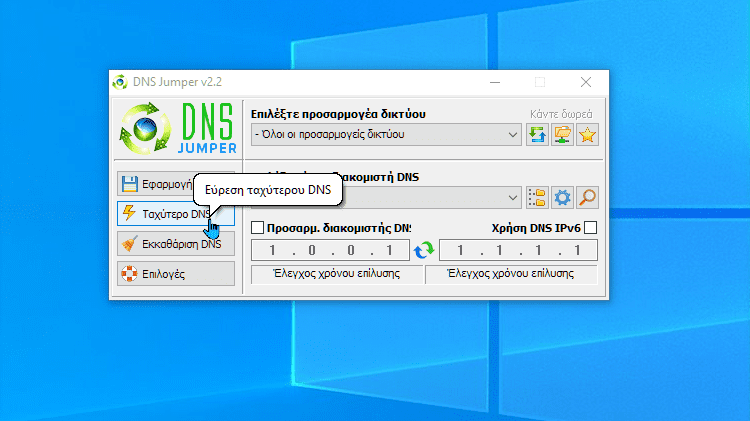Open the Επιλογές options button
Screen dimensions: 750x421
[176, 274]
